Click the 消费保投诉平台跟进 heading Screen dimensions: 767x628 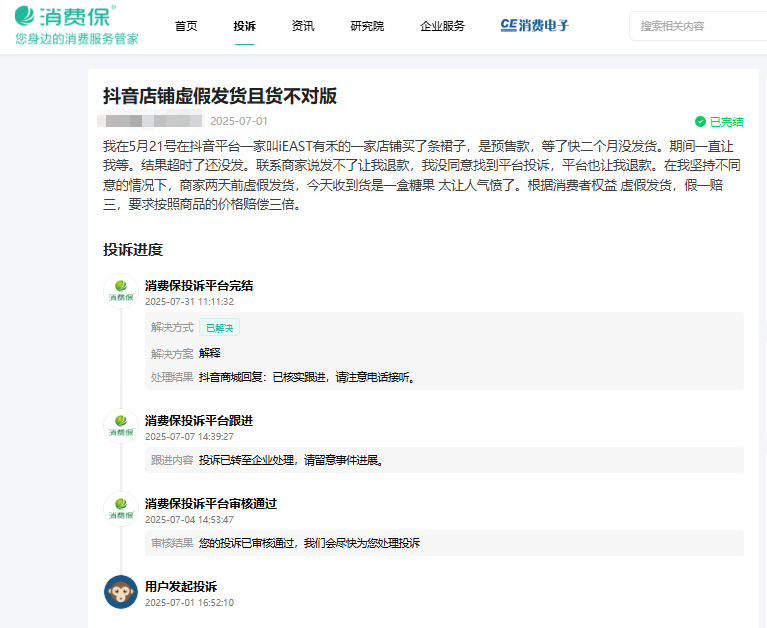point(199,421)
